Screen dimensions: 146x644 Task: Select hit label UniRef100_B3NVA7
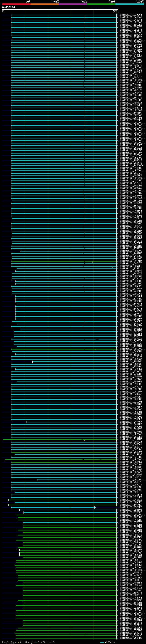point(131,63)
